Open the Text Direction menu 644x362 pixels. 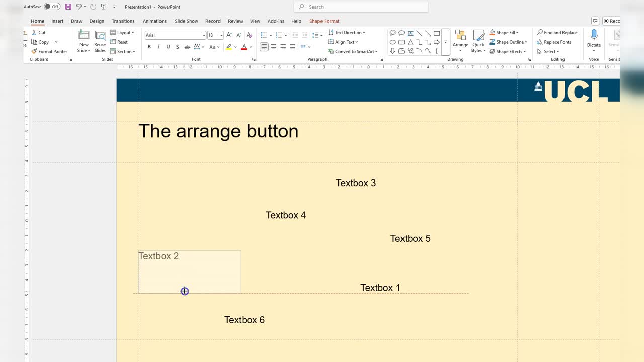click(x=347, y=32)
